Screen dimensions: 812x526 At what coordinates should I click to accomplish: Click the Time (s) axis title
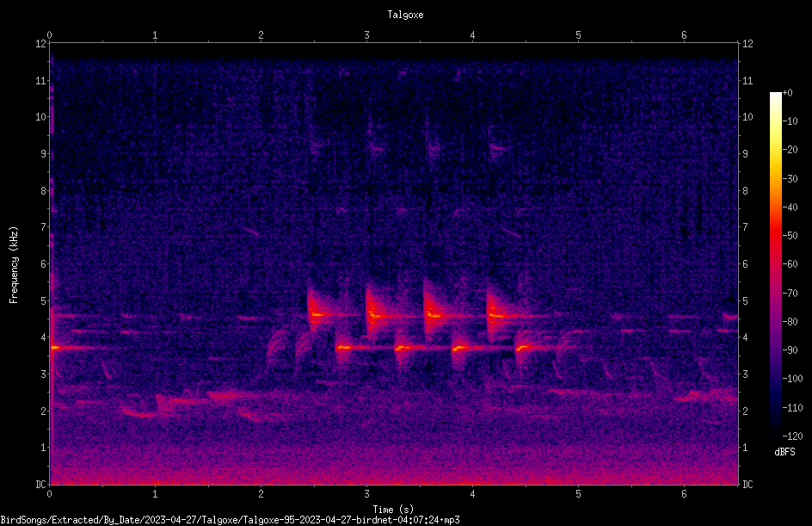(x=393, y=510)
